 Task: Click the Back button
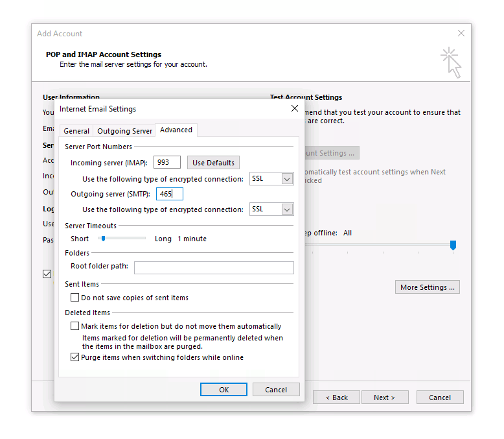coord(336,397)
